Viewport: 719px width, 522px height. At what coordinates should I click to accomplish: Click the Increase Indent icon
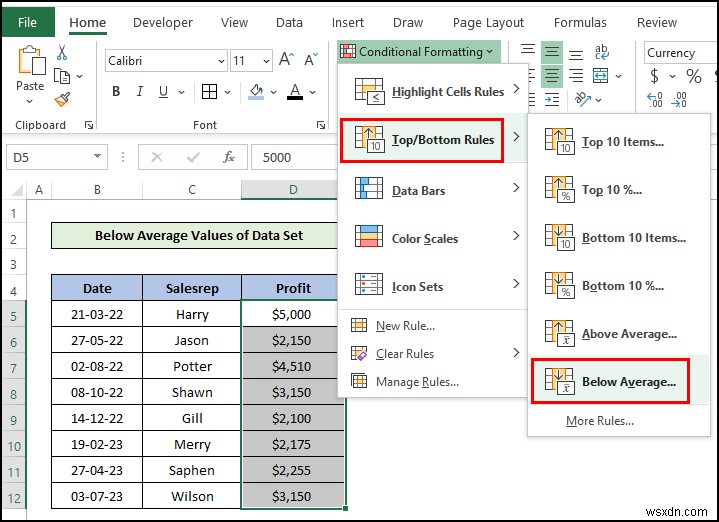pos(552,99)
